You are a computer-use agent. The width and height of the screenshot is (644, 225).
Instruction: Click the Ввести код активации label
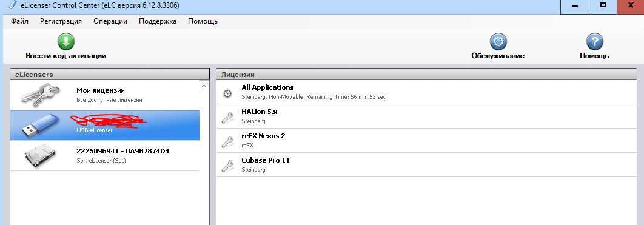tap(65, 56)
